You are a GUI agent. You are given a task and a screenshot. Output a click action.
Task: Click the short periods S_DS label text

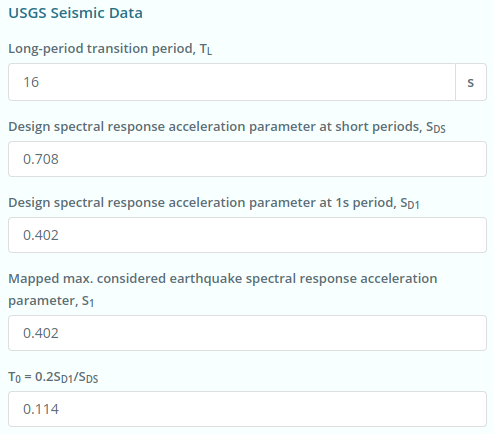227,127
